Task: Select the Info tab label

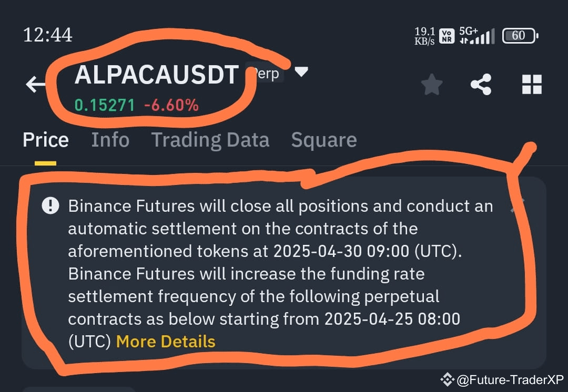Action: (x=110, y=139)
